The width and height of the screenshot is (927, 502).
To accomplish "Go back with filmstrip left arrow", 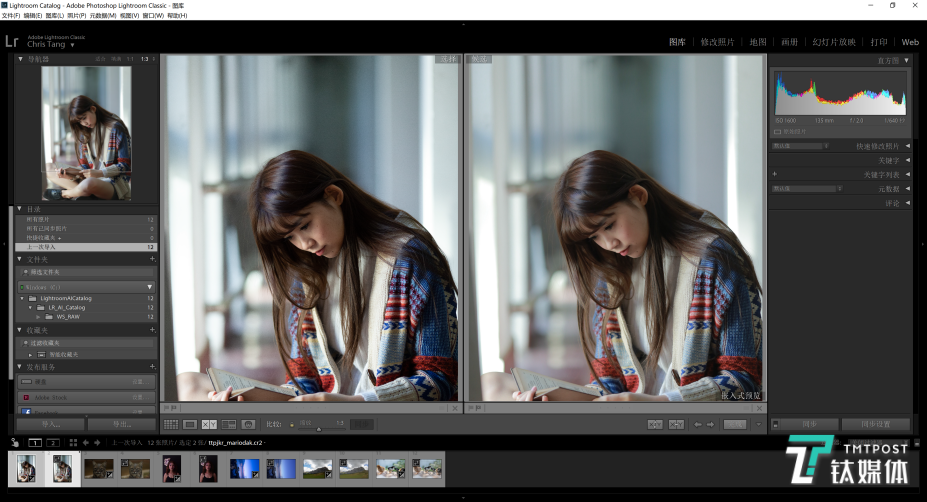I will 85,442.
